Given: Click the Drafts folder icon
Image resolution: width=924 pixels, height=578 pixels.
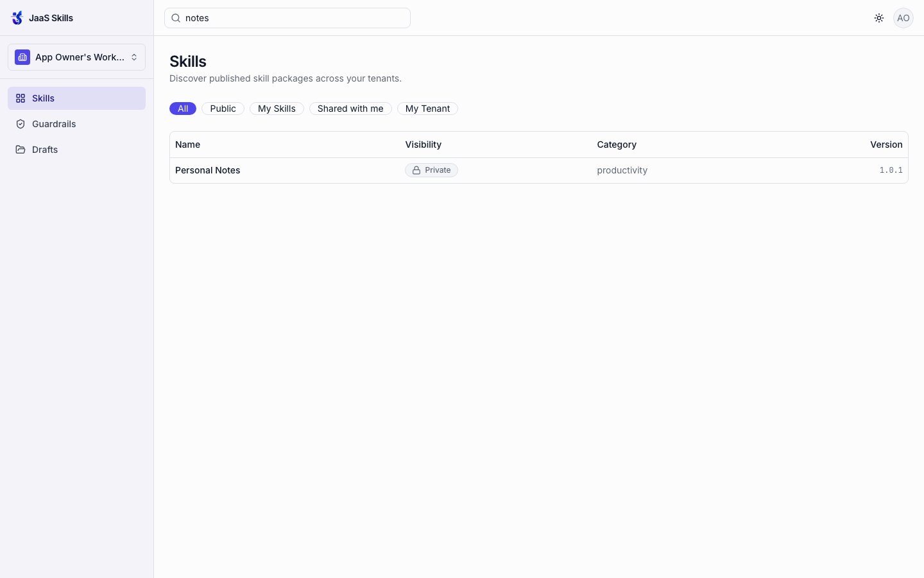Looking at the screenshot, I should [x=21, y=150].
